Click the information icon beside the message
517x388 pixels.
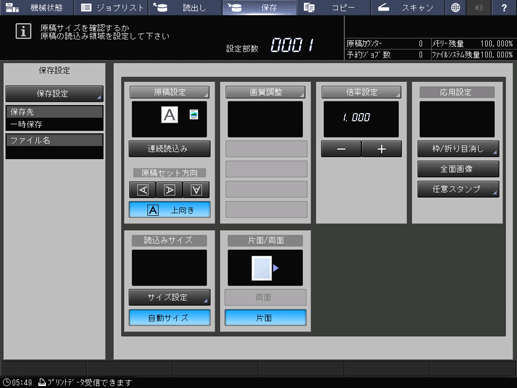click(23, 31)
